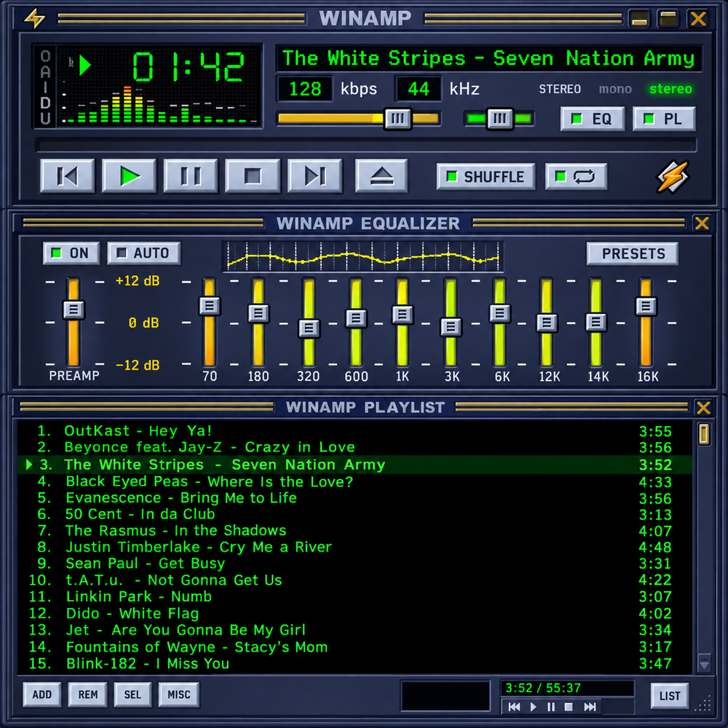Click the 70 Hz equalizer slider knob

pos(210,306)
